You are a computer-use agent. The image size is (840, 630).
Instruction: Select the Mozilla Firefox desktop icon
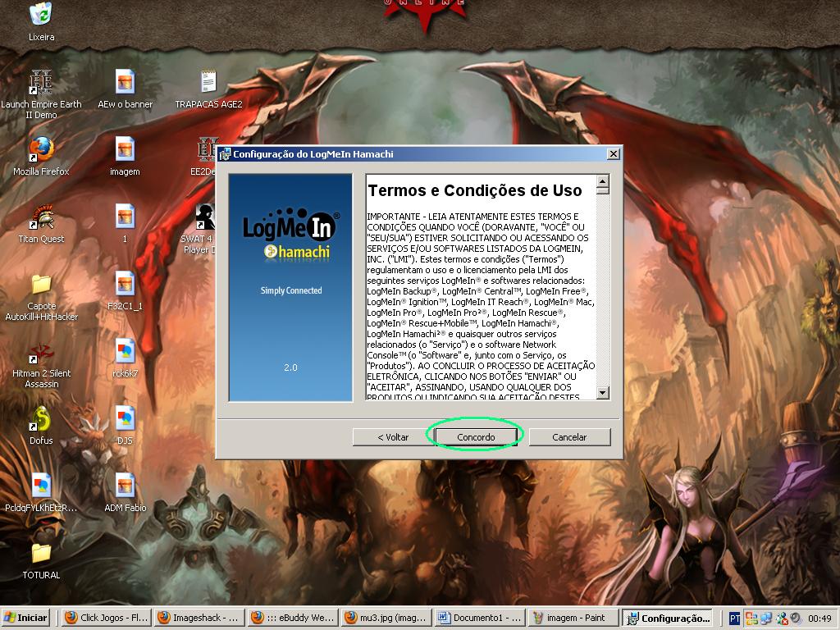(x=41, y=150)
